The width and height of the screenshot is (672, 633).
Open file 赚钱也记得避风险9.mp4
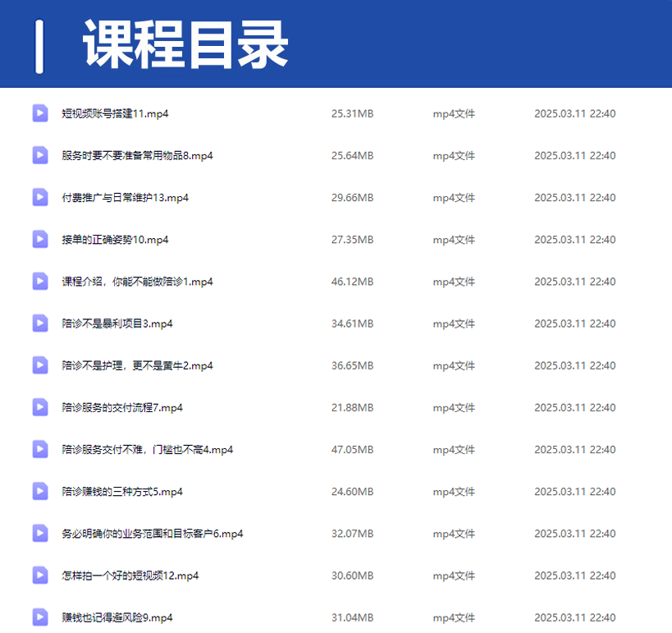[x=117, y=618]
